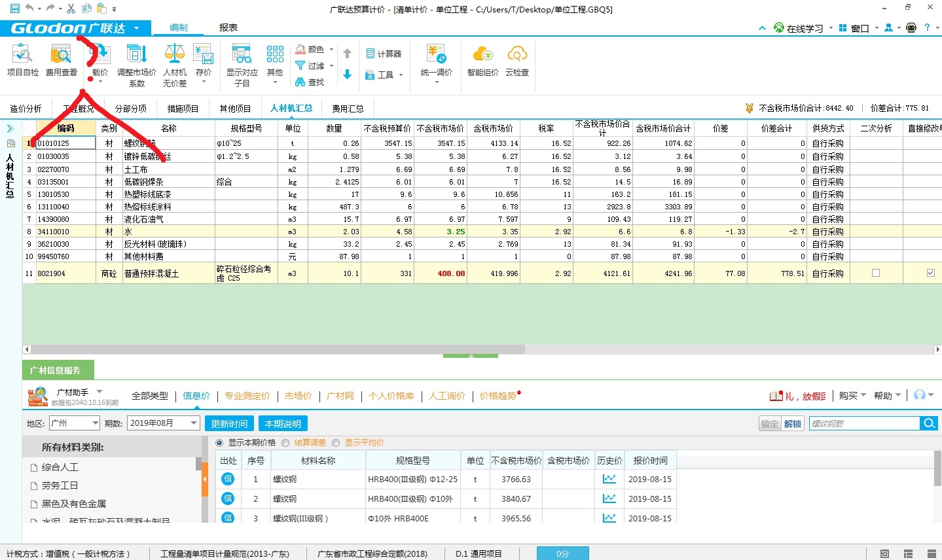
Task: Select 综合人工 material category
Action: (60, 467)
